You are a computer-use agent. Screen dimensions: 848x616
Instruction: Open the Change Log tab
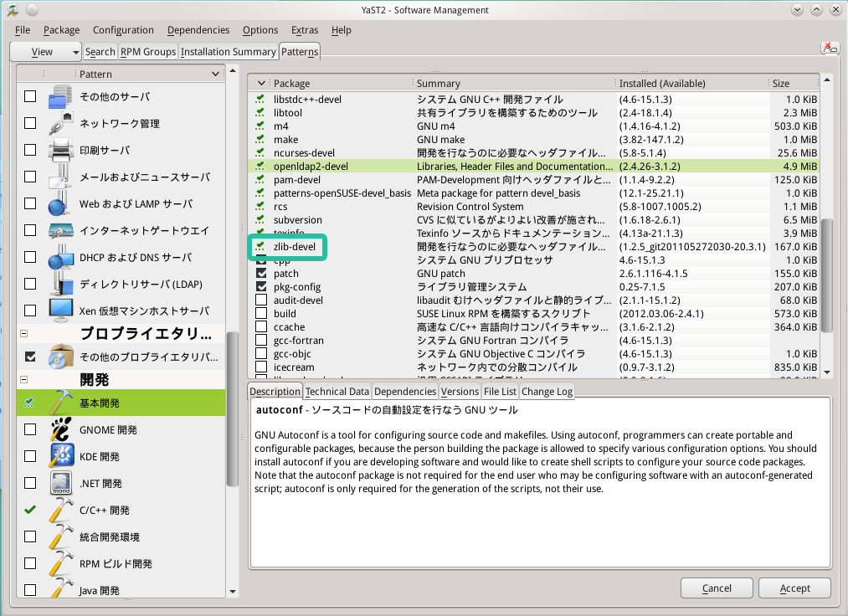[x=547, y=391]
